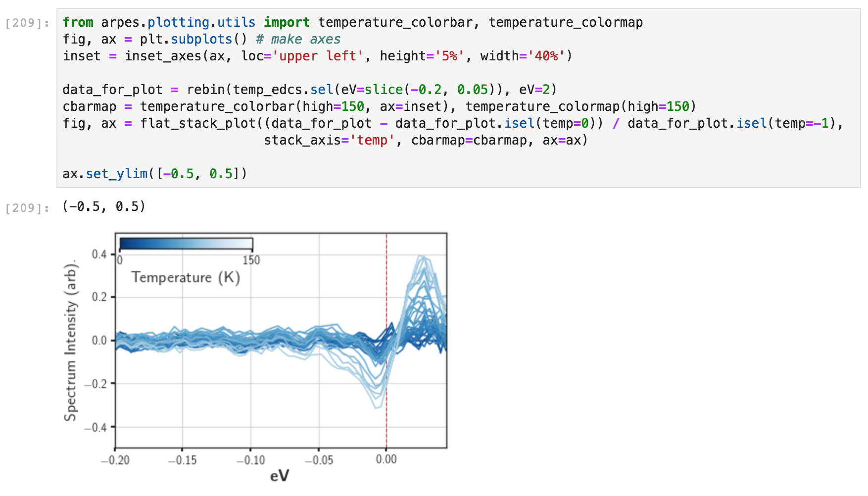
Task: Click the output text (-0.5, 0.5)
Action: coord(104,206)
